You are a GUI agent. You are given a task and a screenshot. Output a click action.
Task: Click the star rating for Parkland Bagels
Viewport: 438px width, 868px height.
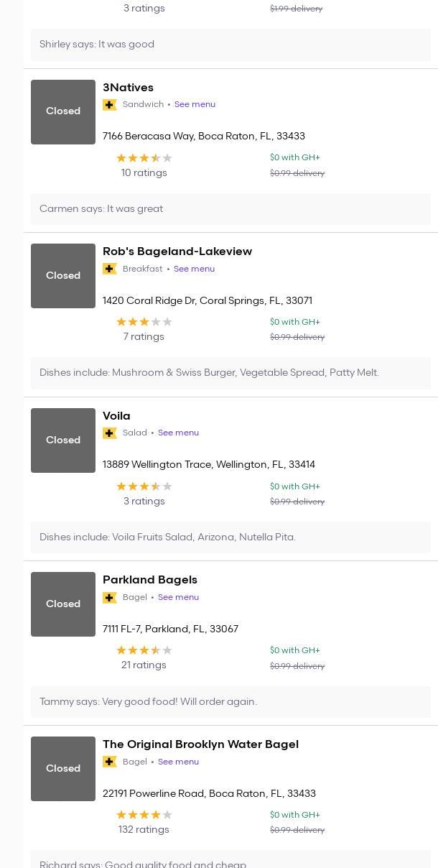point(144,650)
